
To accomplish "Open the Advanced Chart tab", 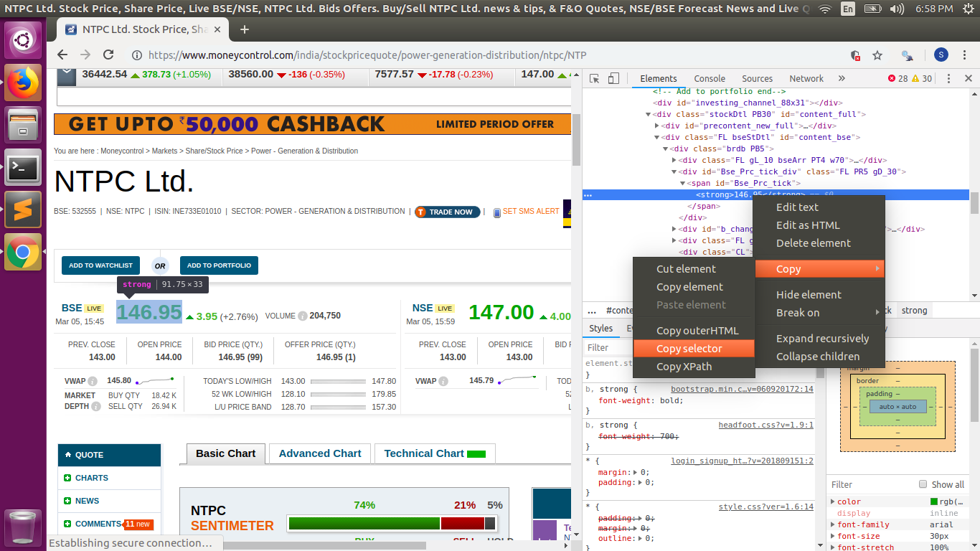I will click(x=320, y=453).
